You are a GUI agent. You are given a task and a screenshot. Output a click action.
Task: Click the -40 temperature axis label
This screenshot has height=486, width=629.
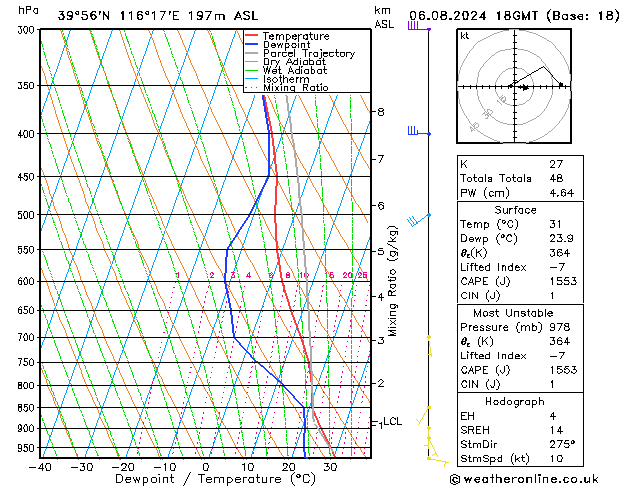pyautogui.click(x=41, y=467)
